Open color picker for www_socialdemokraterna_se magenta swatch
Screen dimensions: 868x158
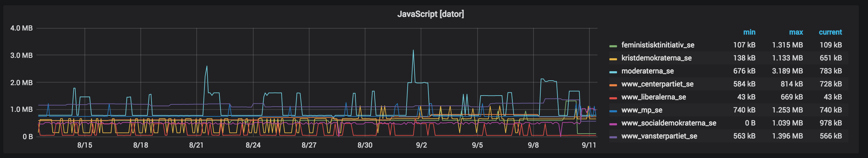pos(613,124)
